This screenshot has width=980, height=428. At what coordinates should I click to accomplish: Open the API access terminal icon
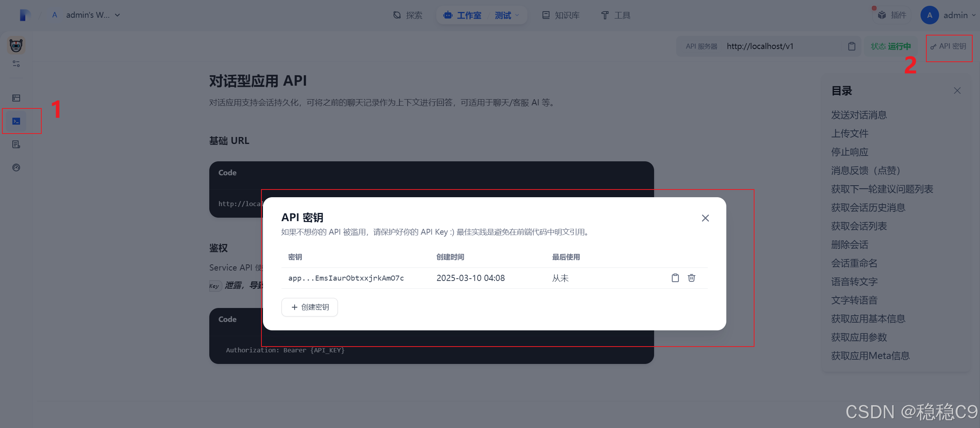click(16, 121)
